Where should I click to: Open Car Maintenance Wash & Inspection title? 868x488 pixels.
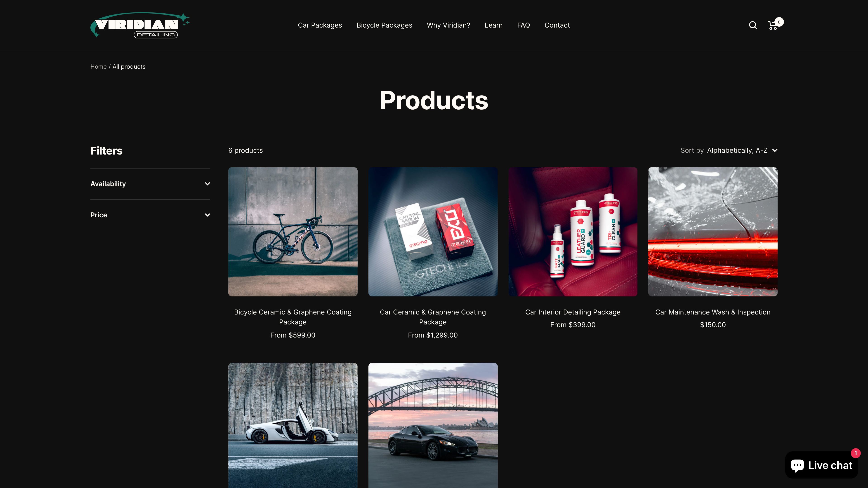point(713,312)
